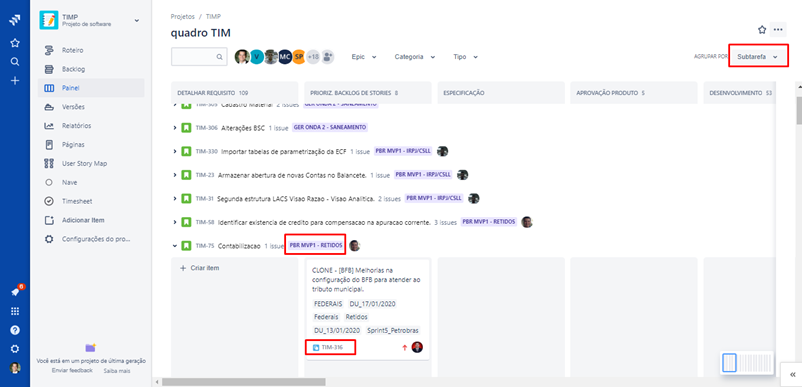Click the Enviar feedback link
The height and width of the screenshot is (387, 802).
coord(72,370)
